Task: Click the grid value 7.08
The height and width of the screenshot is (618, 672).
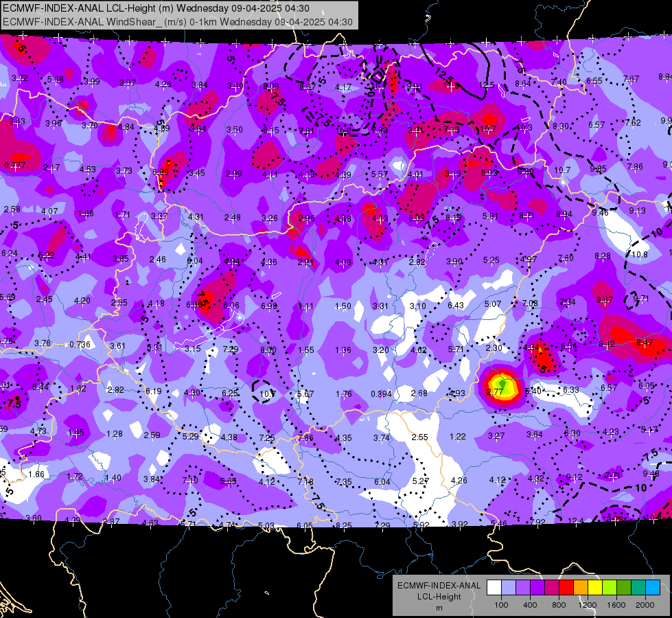Action: click(530, 304)
